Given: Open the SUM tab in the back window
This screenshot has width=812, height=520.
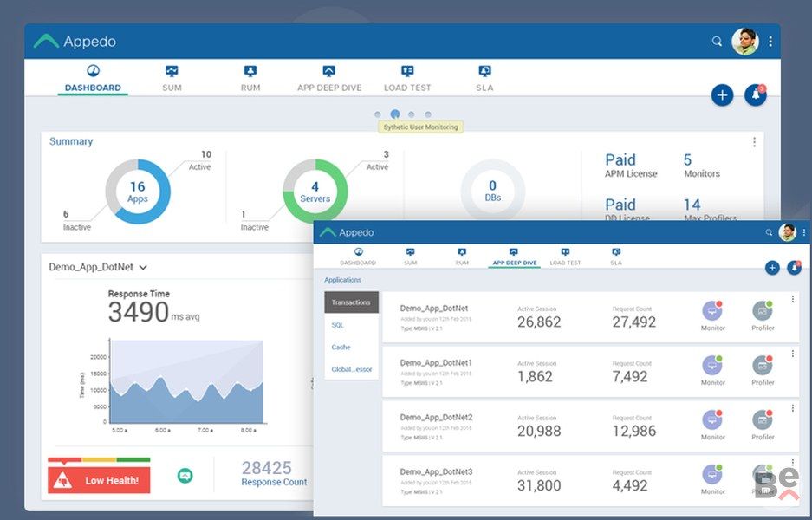Looking at the screenshot, I should click(172, 79).
